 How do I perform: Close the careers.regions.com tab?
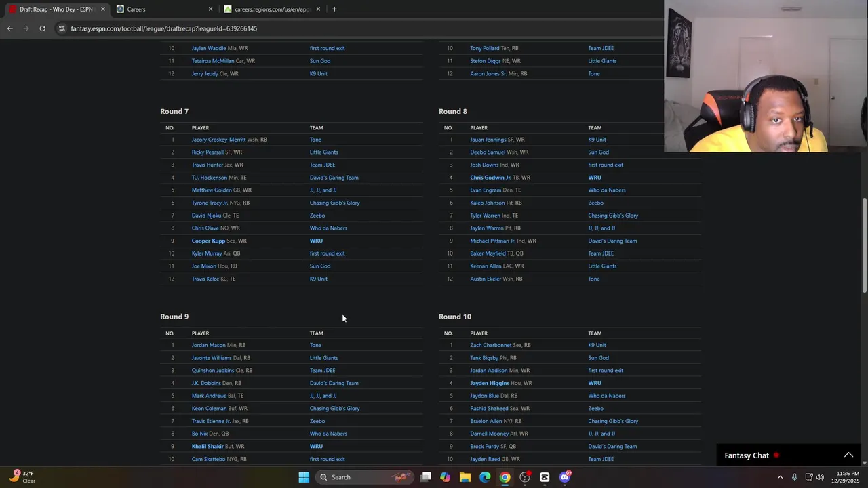(317, 9)
